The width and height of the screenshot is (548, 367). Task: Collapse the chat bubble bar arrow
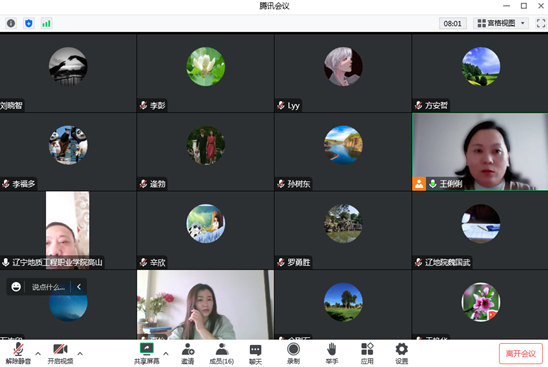click(79, 287)
